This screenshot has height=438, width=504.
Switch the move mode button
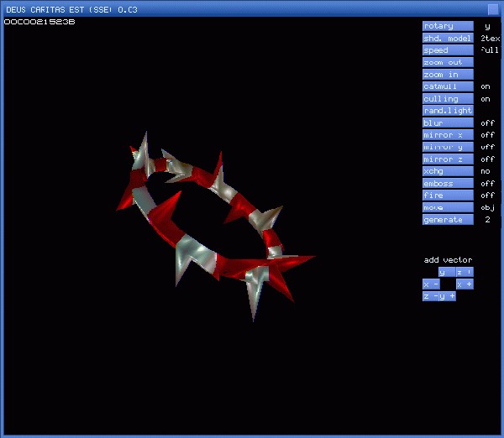(448, 207)
